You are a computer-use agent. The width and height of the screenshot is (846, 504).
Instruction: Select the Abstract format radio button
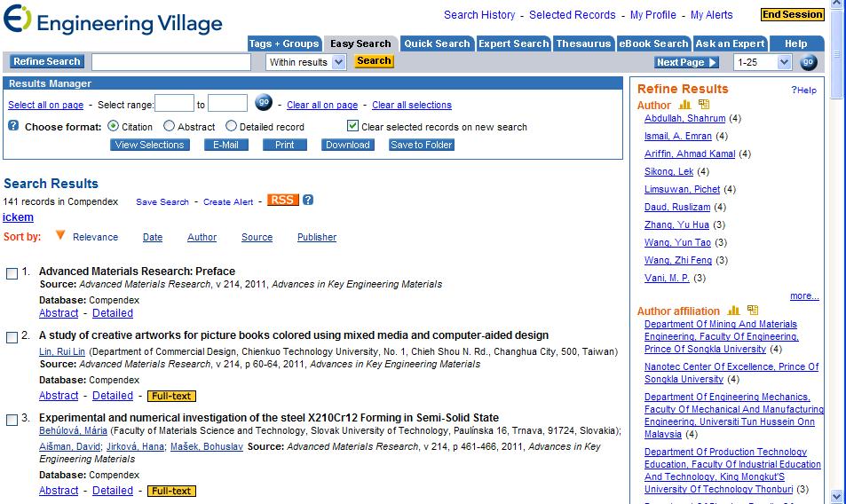(x=169, y=126)
